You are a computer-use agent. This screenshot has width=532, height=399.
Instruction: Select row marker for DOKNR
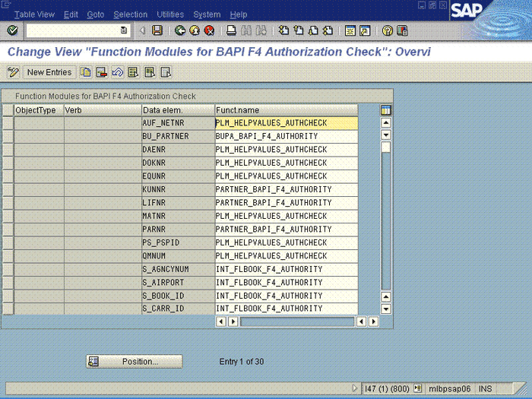tap(8, 163)
